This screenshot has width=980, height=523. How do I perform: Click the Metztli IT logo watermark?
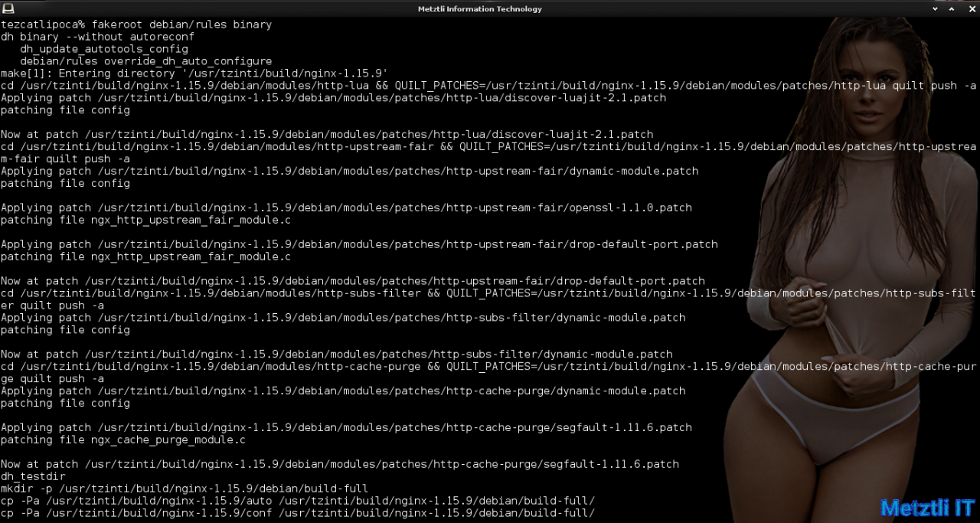926,507
